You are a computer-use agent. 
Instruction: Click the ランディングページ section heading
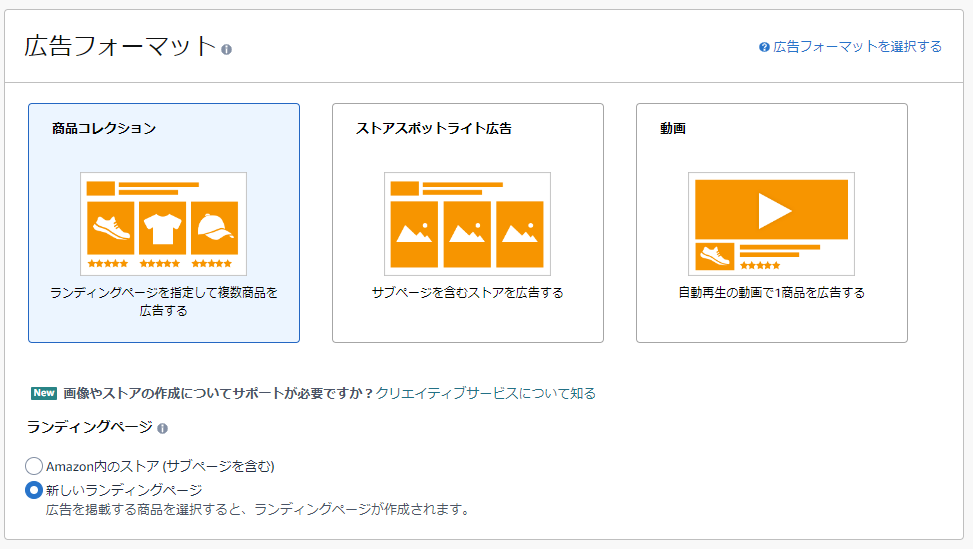(89, 427)
